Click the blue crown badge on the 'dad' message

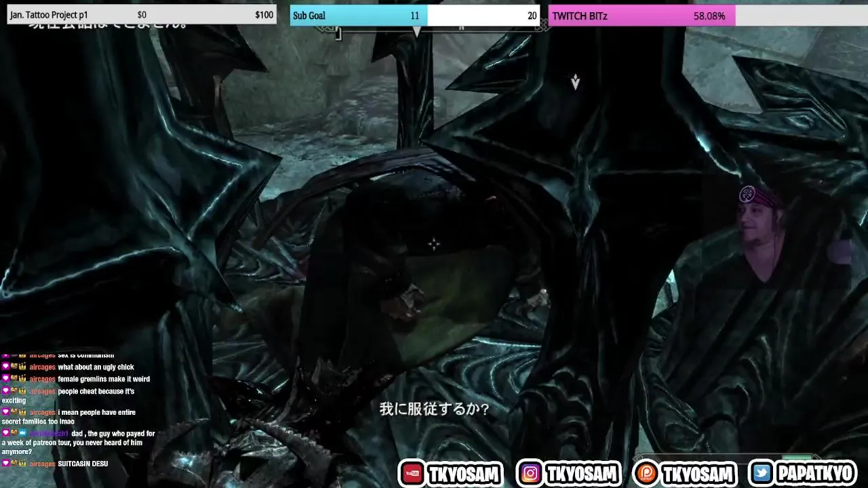tap(22, 433)
